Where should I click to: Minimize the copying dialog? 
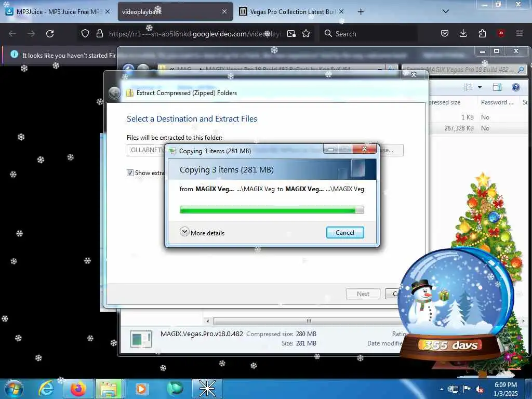pyautogui.click(x=331, y=149)
